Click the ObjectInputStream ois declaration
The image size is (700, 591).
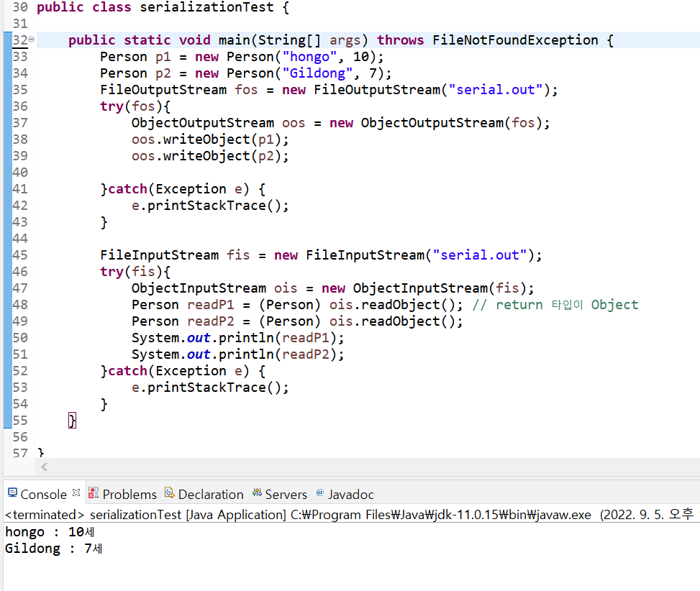pos(332,288)
